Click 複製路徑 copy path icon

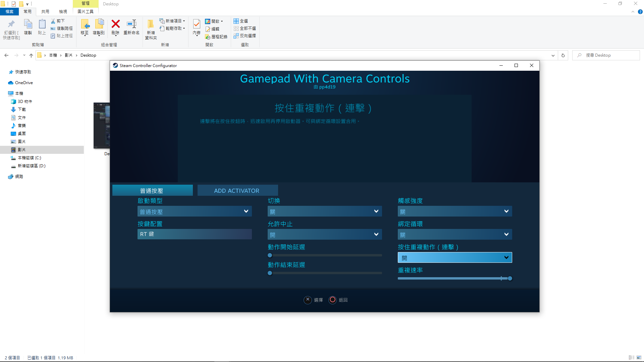pyautogui.click(x=53, y=28)
